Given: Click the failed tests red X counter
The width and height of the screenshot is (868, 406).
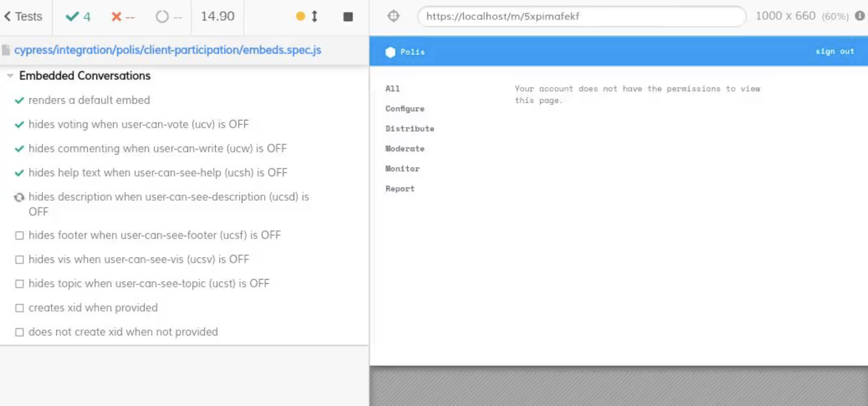Looking at the screenshot, I should [x=123, y=17].
